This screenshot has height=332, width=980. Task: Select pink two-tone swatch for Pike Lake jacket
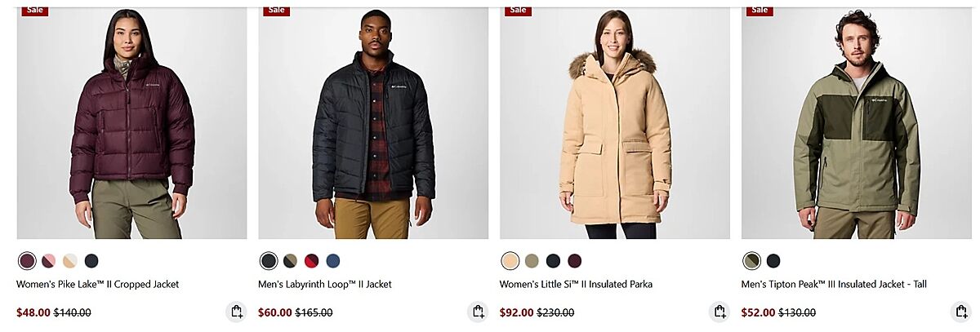click(49, 261)
